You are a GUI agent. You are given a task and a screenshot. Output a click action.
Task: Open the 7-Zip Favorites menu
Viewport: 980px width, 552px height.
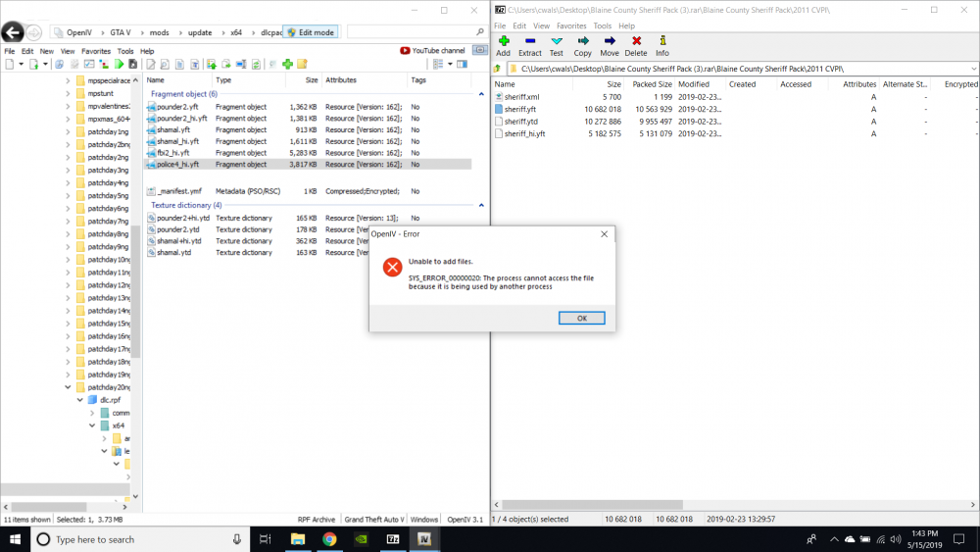click(x=571, y=26)
